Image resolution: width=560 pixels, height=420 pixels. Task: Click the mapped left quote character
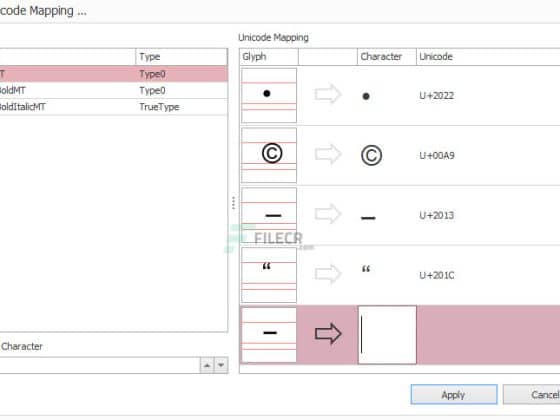point(366,269)
